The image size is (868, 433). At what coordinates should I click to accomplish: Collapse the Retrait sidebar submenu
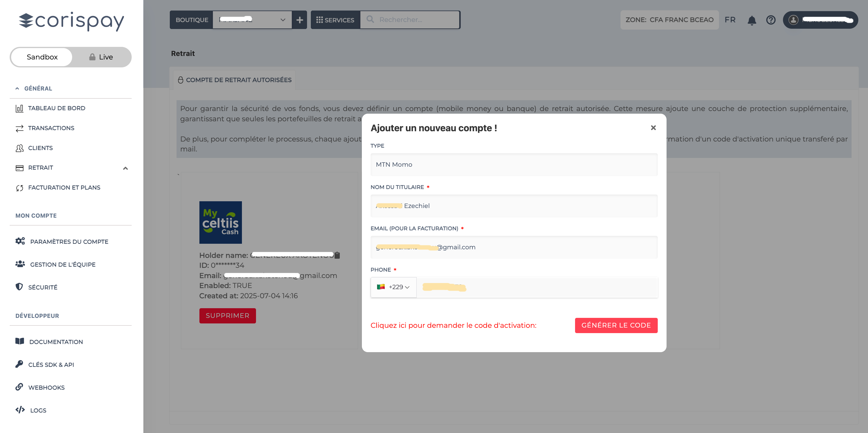[x=125, y=168]
